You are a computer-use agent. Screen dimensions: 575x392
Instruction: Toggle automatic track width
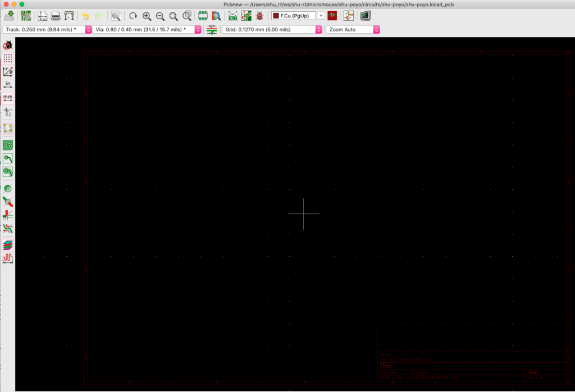click(212, 30)
